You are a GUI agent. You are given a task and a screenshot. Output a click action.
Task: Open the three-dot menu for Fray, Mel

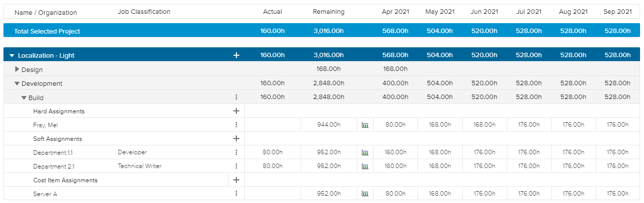tap(236, 125)
